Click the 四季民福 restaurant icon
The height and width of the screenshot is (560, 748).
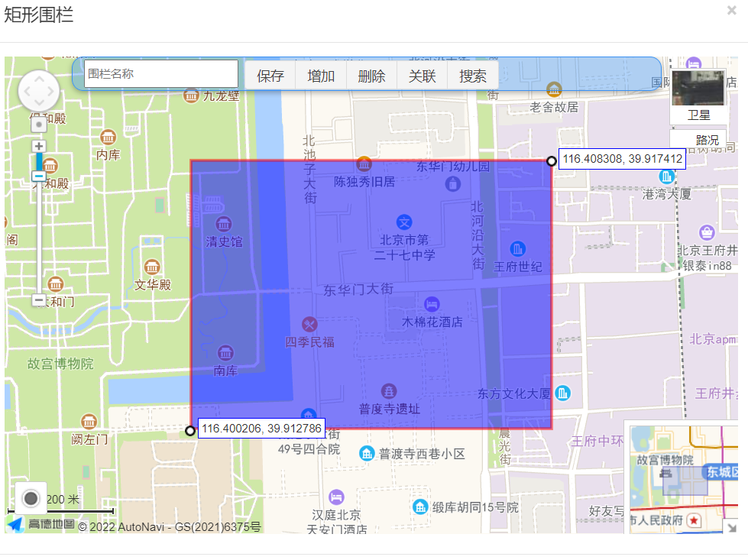(x=309, y=325)
